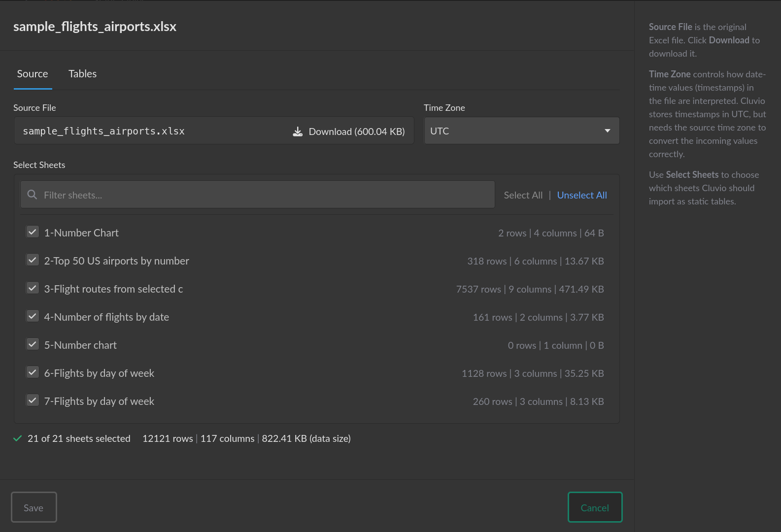
Task: Click the magnifier icon in the filter box
Action: [x=32, y=195]
